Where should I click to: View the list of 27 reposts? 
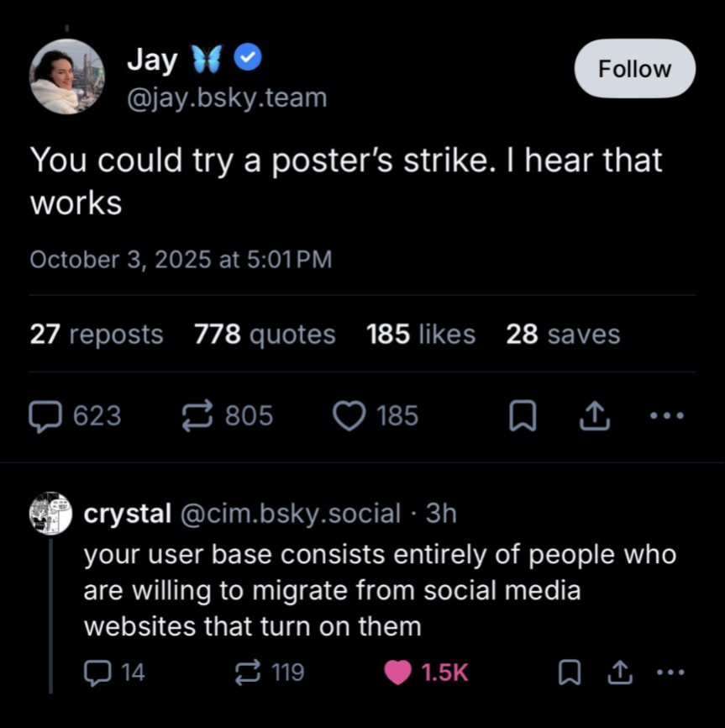click(x=97, y=334)
